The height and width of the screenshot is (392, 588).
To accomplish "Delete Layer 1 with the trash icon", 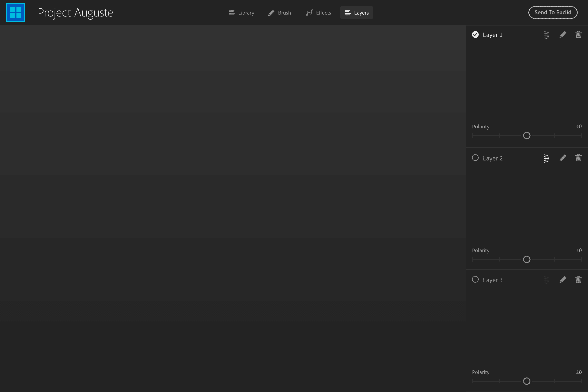I will click(578, 34).
